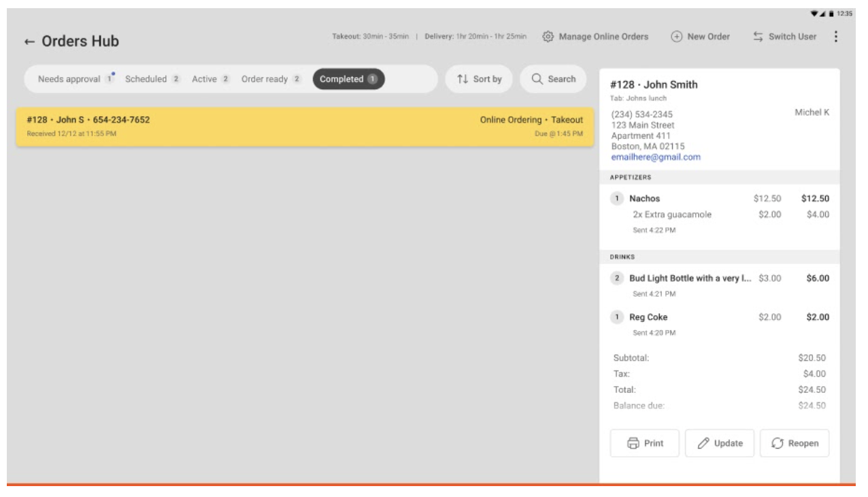Open the Search for orders
Image resolution: width=868 pixels, height=497 pixels.
point(554,80)
